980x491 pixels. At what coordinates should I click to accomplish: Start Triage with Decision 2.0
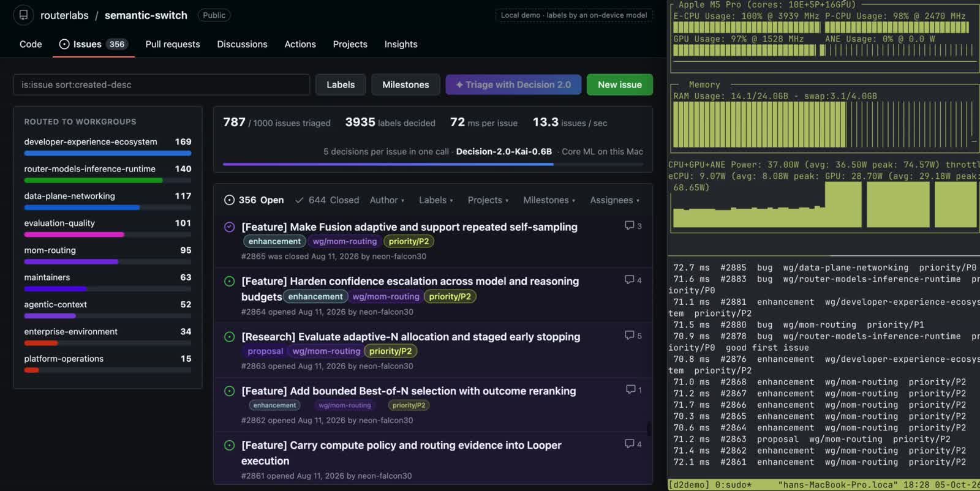(x=513, y=84)
